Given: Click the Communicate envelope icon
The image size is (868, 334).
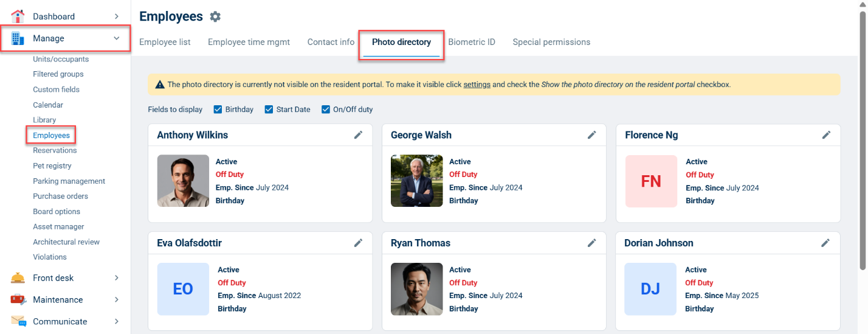Looking at the screenshot, I should [18, 321].
